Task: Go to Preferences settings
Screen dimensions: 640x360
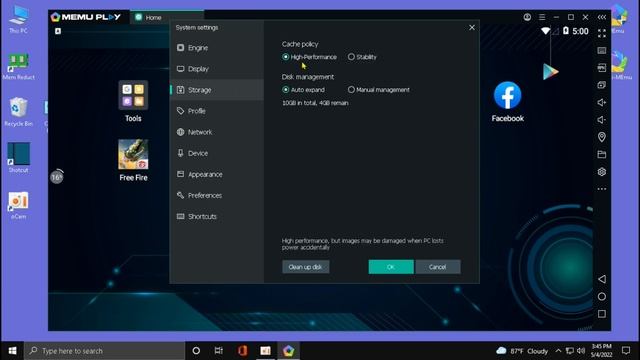Action: tap(217, 196)
